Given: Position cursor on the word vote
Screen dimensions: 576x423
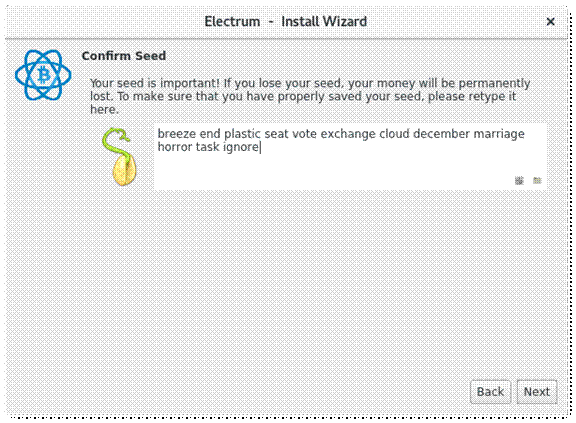Looking at the screenshot, I should (x=305, y=134).
